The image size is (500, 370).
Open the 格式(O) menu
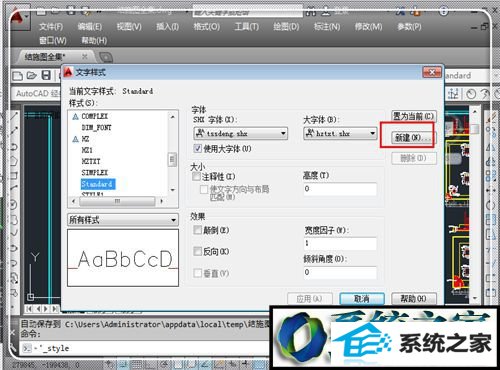(x=206, y=27)
